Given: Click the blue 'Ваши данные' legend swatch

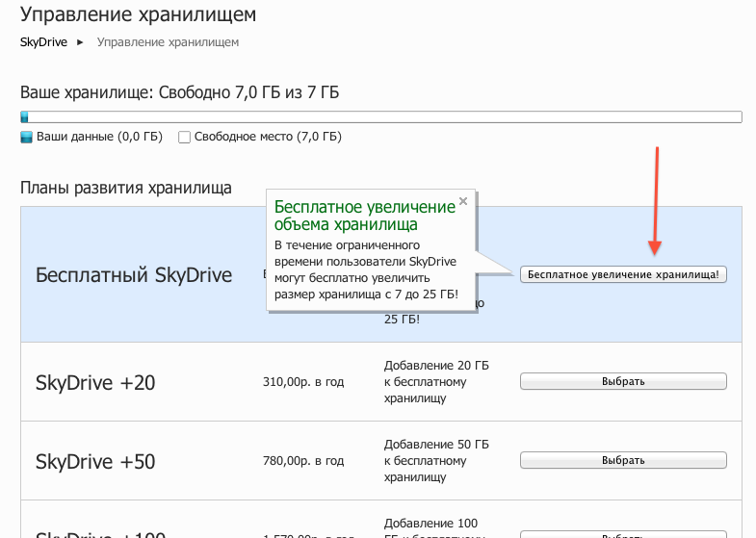Looking at the screenshot, I should [26, 138].
